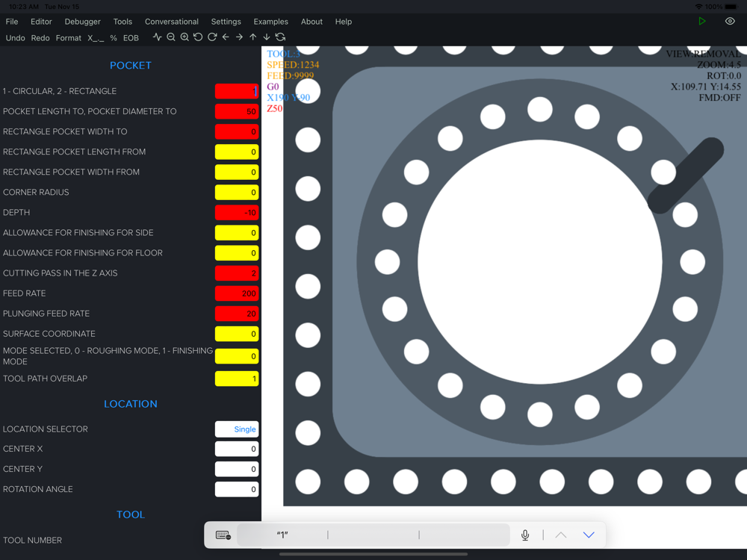The height and width of the screenshot is (560, 747).
Task: Click the ZOOM:4.5 status text
Action: point(719,65)
